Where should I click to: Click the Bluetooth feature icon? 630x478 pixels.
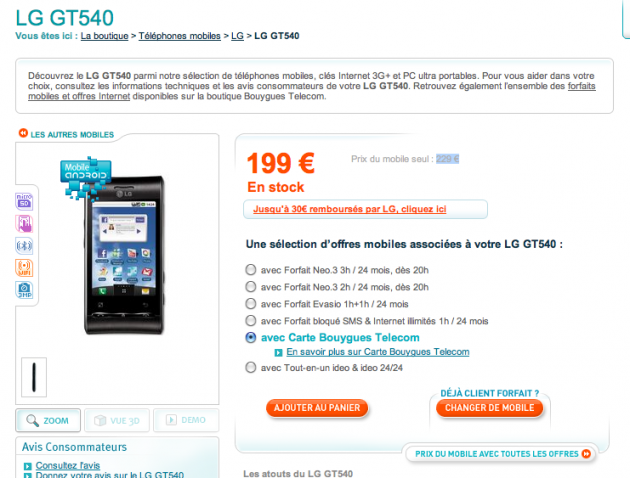(x=24, y=246)
